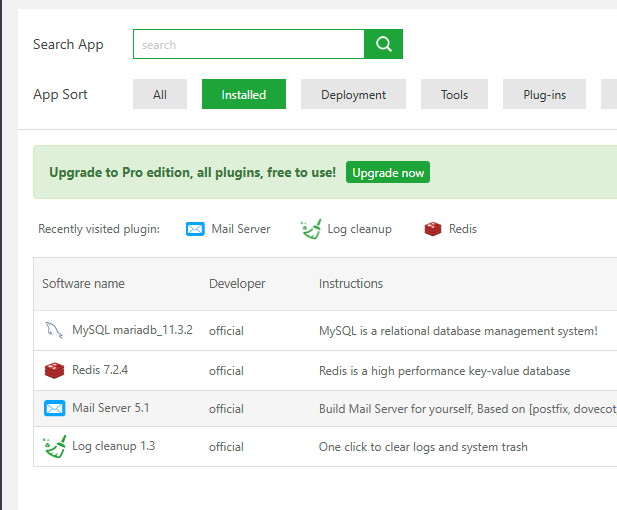Image resolution: width=617 pixels, height=510 pixels.
Task: Open the Redis 7.2.4 software entry
Action: pos(100,371)
